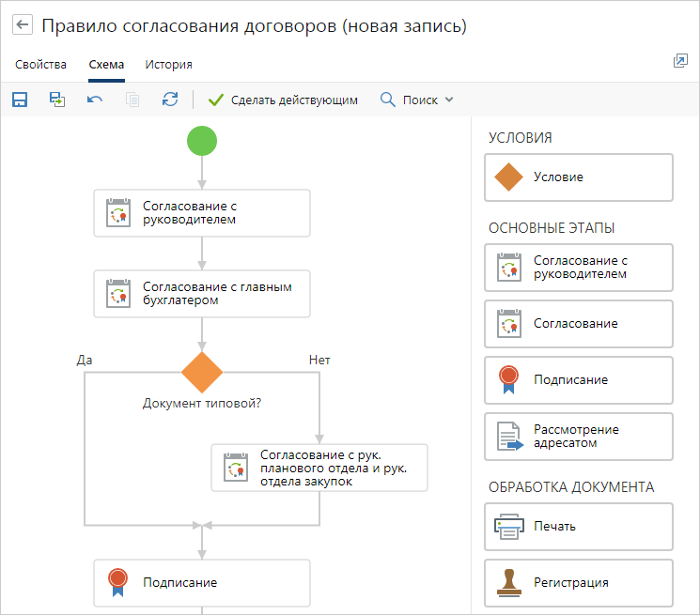This screenshot has width=700, height=615.
Task: Click the Save and close icon
Action: click(x=57, y=100)
